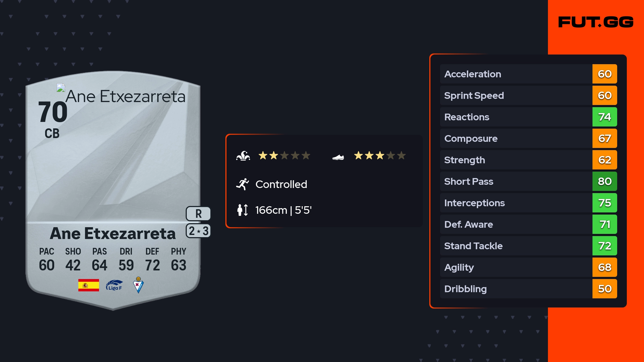This screenshot has width=644, height=362.
Task: Click the Spain flag icon
Action: click(x=89, y=285)
